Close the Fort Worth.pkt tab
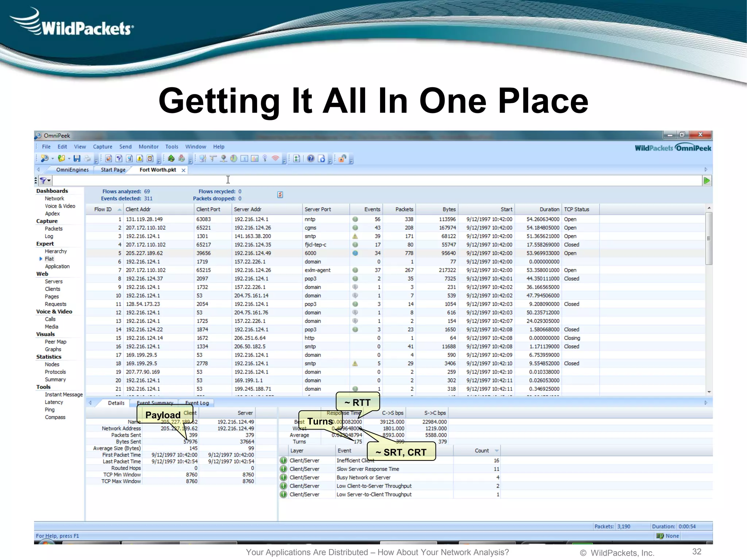Viewport: 747px width, 560px height. (x=183, y=170)
